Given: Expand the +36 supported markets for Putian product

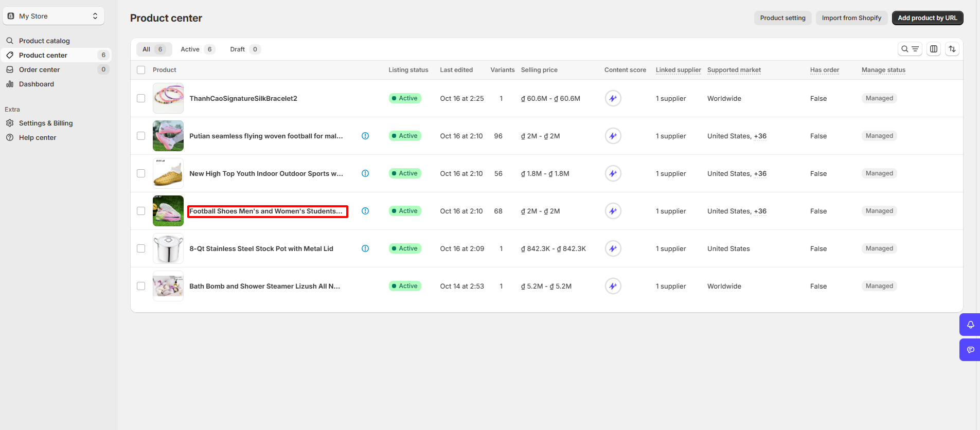Looking at the screenshot, I should tap(760, 136).
